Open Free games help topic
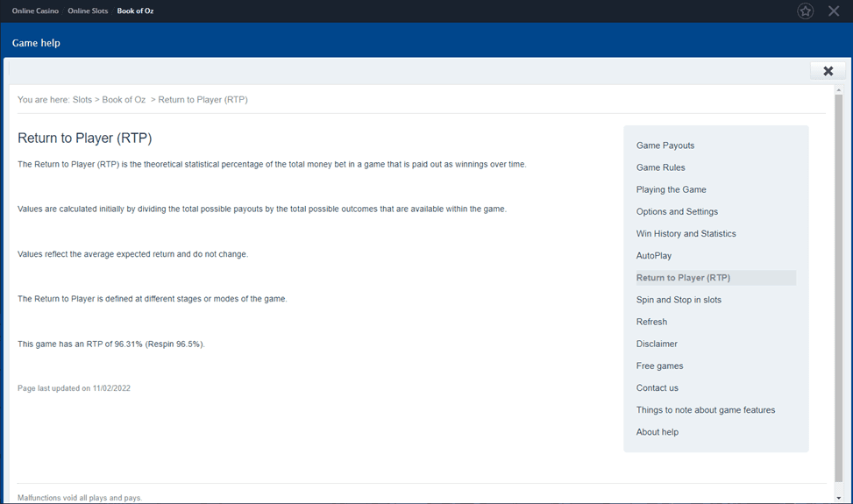The height and width of the screenshot is (504, 853). click(x=659, y=366)
